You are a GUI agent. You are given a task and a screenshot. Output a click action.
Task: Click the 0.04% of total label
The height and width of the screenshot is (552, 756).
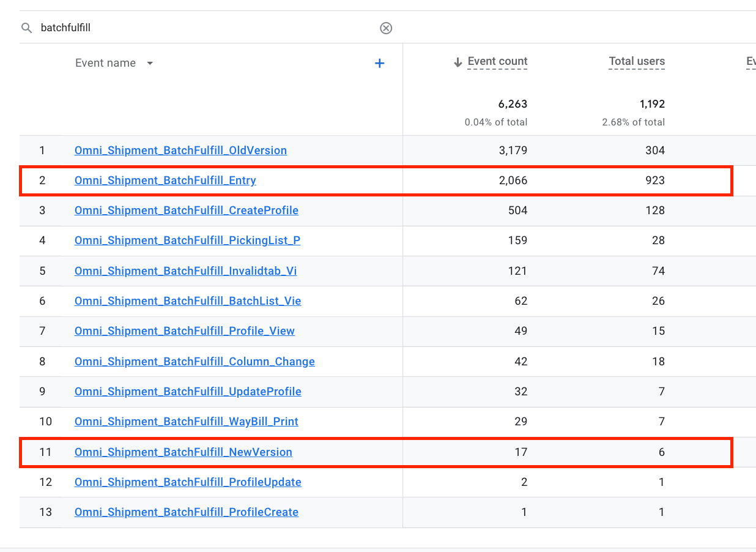point(496,122)
